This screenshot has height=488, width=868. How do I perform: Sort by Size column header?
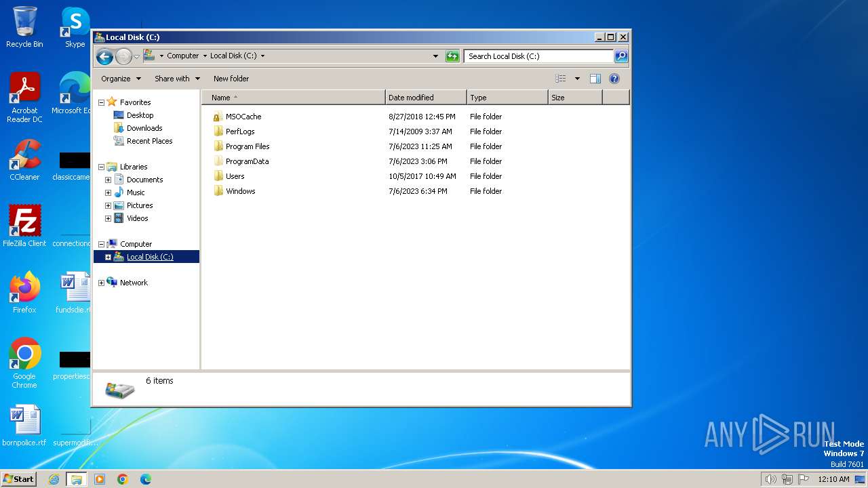click(x=575, y=98)
